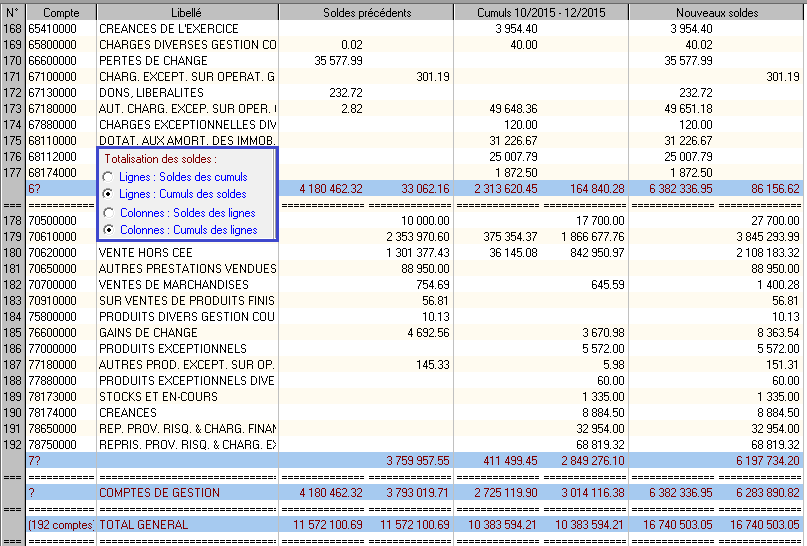
Task: Select the 'Soldes précédents' column header
Action: click(366, 13)
